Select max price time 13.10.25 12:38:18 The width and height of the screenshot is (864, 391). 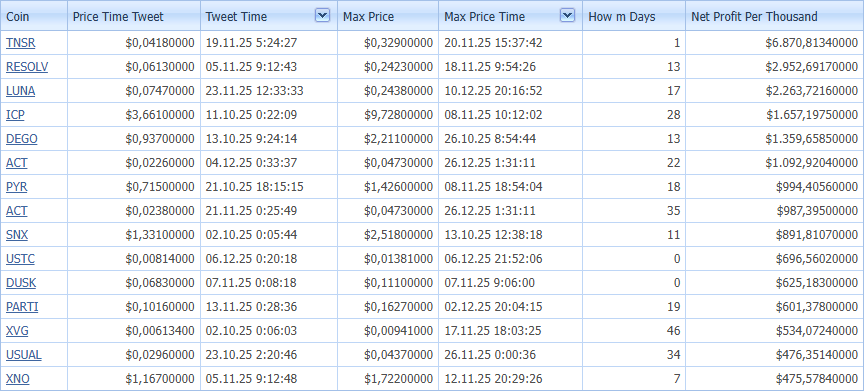point(493,235)
